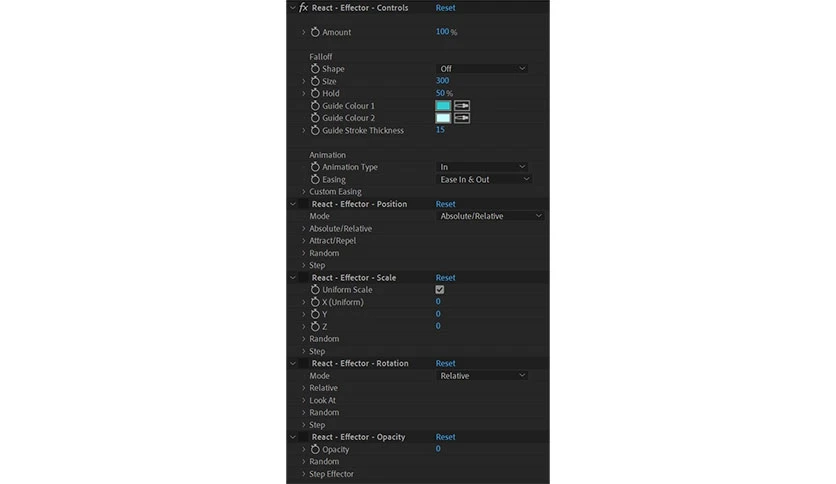This screenshot has width=836, height=484.
Task: Expand Step under Effector Rotation
Action: (304, 425)
